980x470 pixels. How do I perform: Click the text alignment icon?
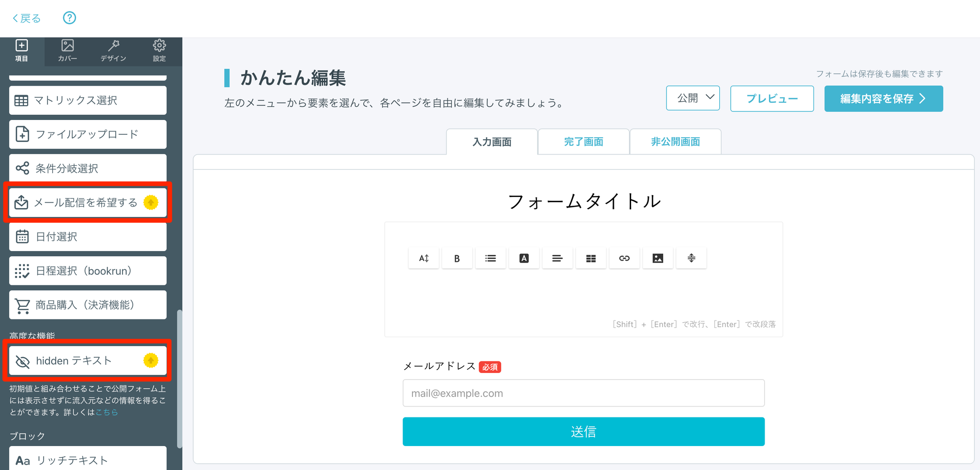click(557, 258)
